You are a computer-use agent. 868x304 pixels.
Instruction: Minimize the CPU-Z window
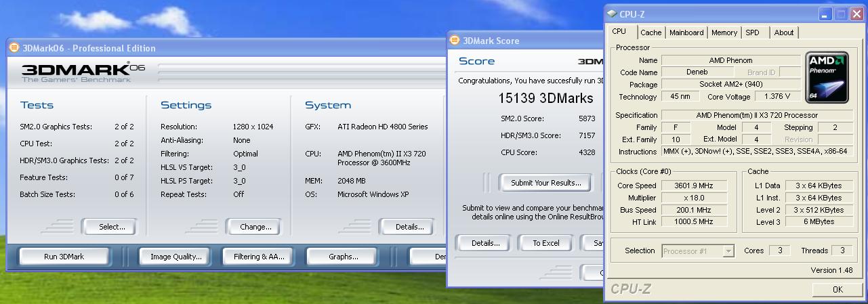tap(825, 14)
